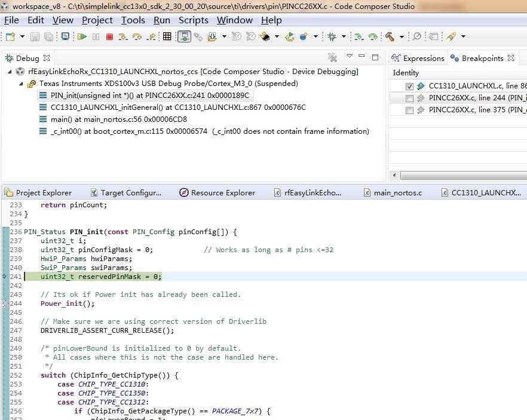
Task: Click the New C/C++ Project toolbar icon
Action: tap(8, 36)
